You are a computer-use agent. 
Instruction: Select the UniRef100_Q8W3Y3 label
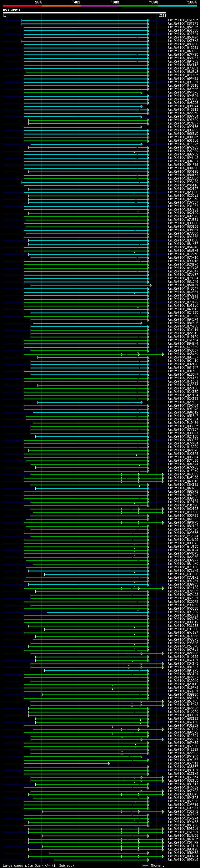(x=183, y=72)
